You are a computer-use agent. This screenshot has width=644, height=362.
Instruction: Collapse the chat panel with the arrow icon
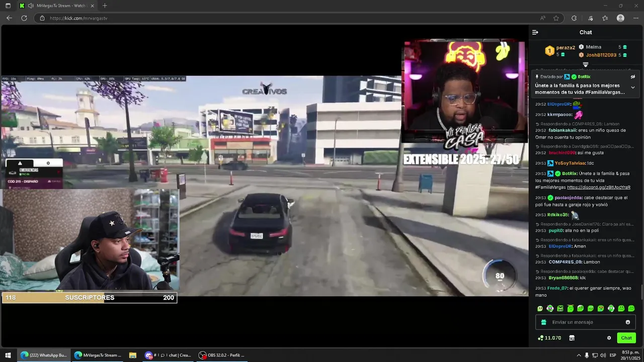(x=535, y=32)
